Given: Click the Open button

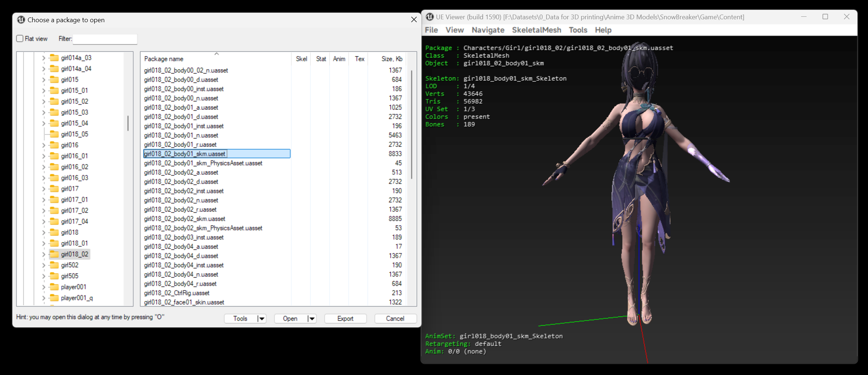Looking at the screenshot, I should tap(290, 319).
